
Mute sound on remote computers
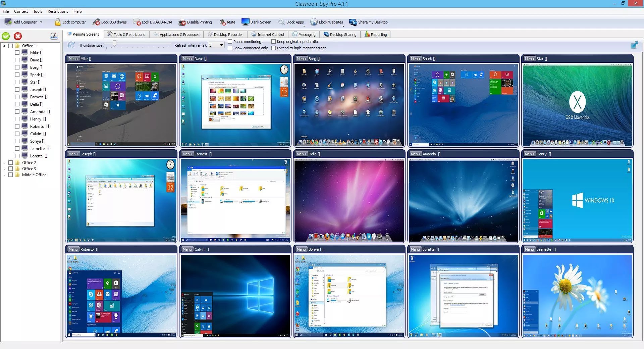pos(227,22)
